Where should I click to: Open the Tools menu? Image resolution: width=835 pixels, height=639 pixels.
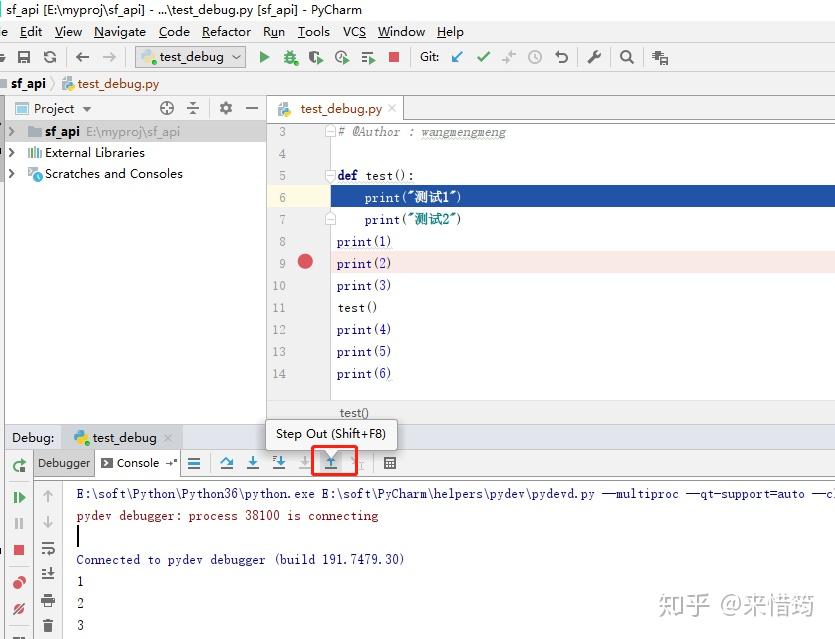click(x=314, y=32)
